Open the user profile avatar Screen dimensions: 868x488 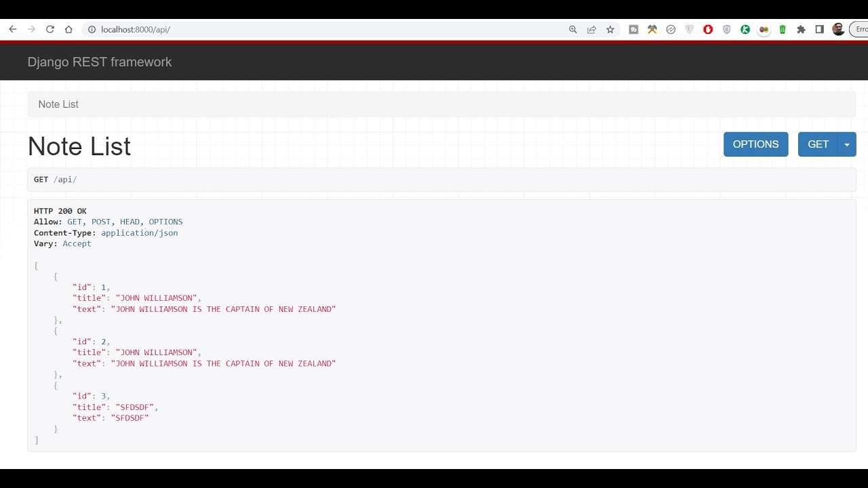click(838, 29)
